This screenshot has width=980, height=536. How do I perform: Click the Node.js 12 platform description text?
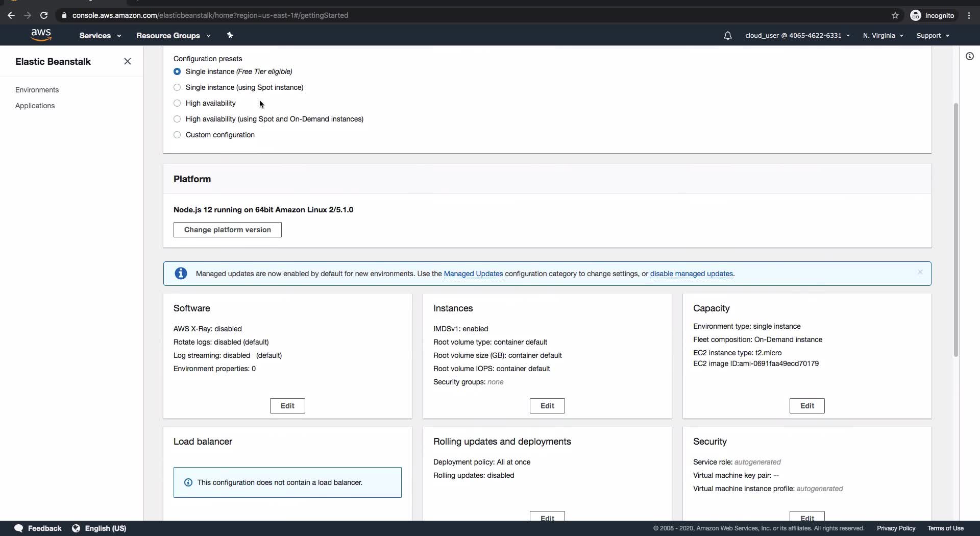click(x=263, y=210)
